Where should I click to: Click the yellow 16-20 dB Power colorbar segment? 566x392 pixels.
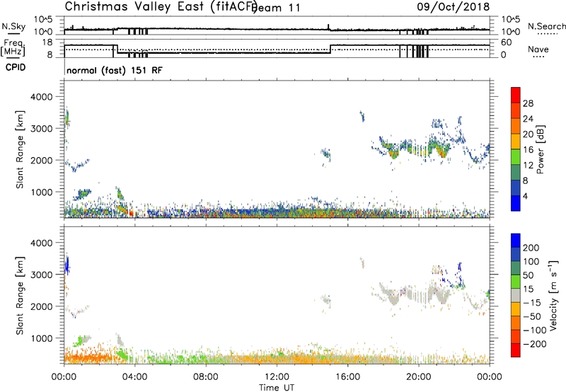(516, 142)
